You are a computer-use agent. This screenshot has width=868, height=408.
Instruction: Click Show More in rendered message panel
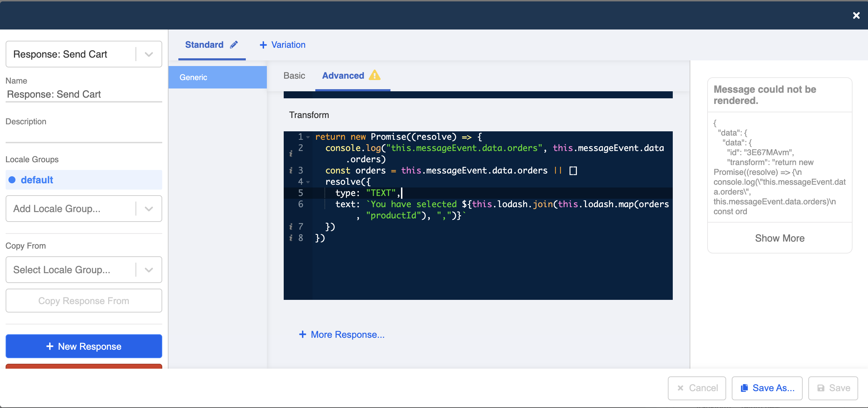pos(780,238)
